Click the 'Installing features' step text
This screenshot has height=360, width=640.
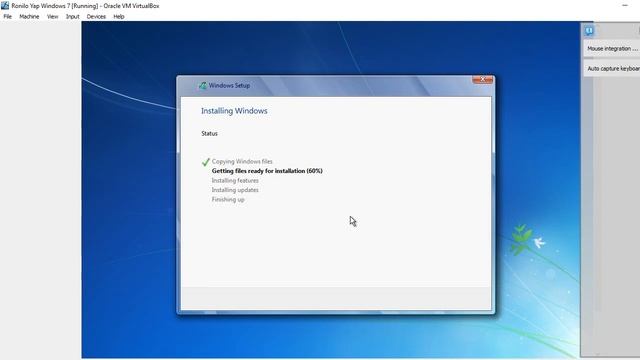pos(235,180)
